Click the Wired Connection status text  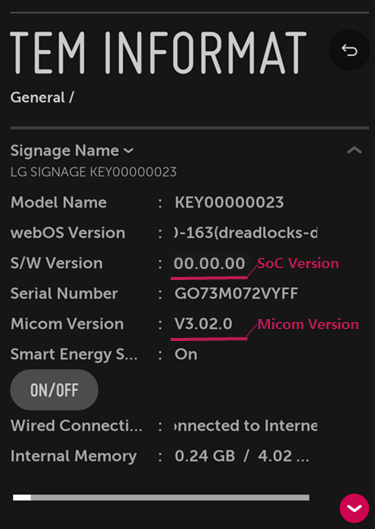point(246,426)
